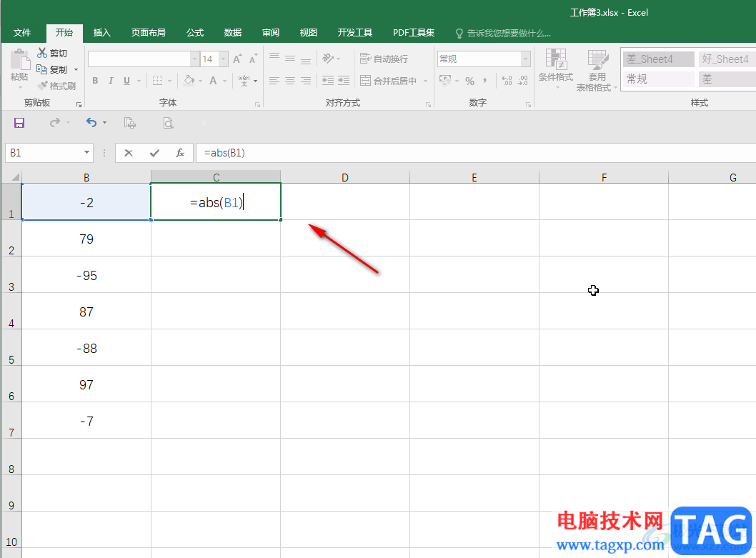Image resolution: width=756 pixels, height=558 pixels.
Task: Open the number format 常规 dropdown
Action: [x=525, y=59]
